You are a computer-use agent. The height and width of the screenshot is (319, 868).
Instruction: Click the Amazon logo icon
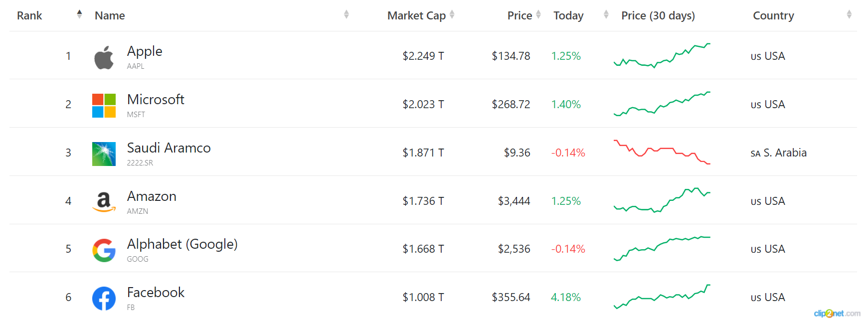(104, 202)
